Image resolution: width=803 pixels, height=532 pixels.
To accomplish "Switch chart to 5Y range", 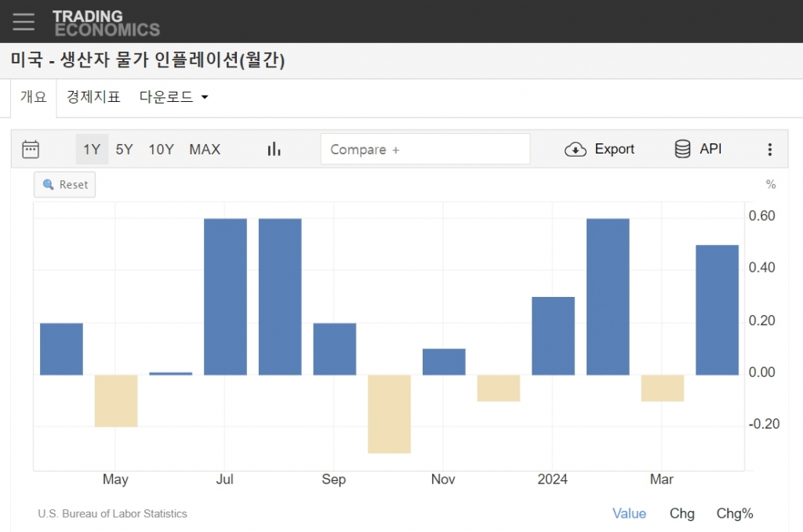I will tap(124, 149).
